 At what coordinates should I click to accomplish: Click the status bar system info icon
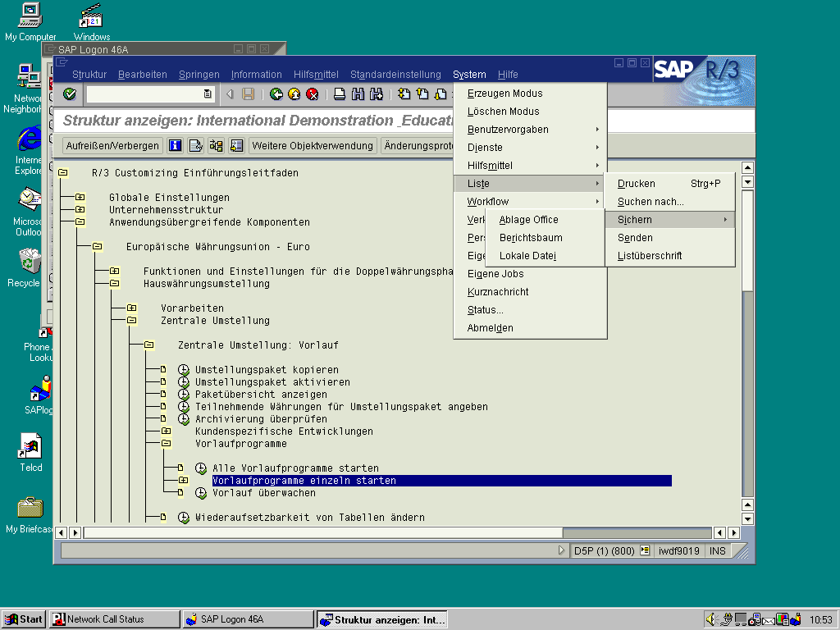tap(645, 550)
